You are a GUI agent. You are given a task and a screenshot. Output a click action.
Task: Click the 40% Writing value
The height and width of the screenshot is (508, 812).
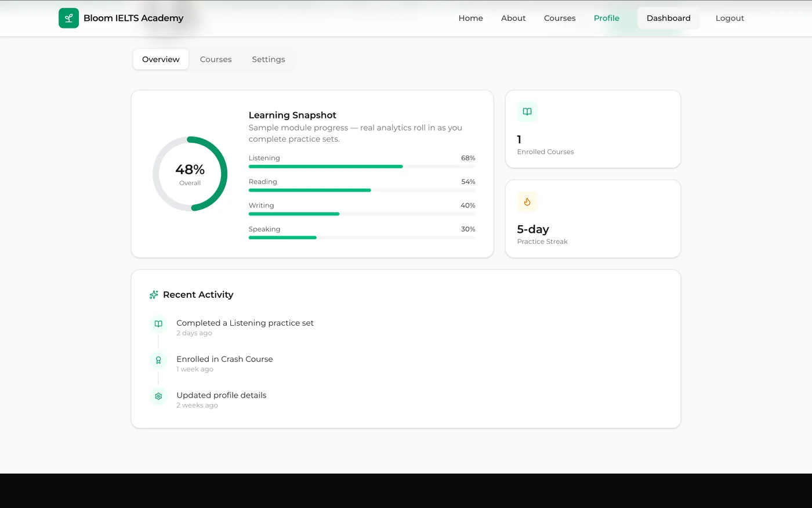468,206
